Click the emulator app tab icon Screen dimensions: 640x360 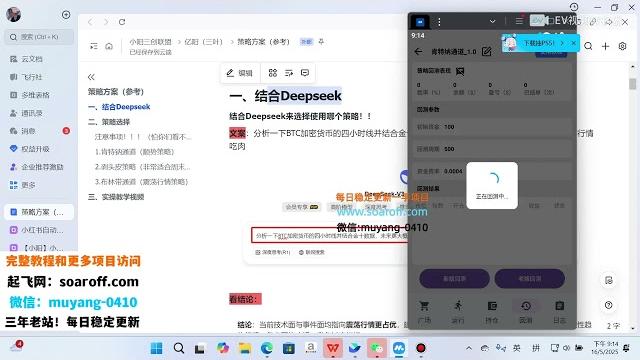tap(420, 22)
